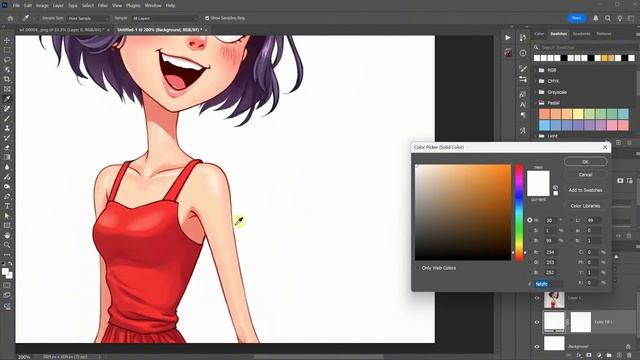This screenshot has height=360, width=640.
Task: Select the Eraser tool
Action: pyautogui.click(x=7, y=147)
